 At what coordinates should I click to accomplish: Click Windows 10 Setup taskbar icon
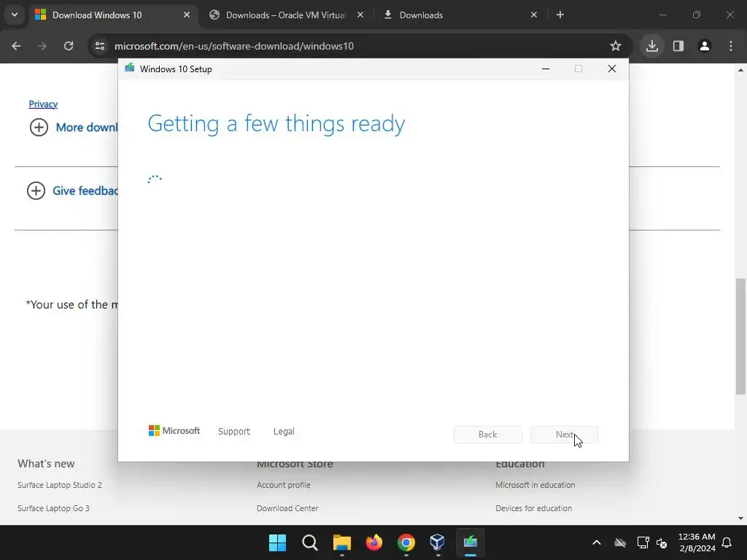[x=471, y=542]
